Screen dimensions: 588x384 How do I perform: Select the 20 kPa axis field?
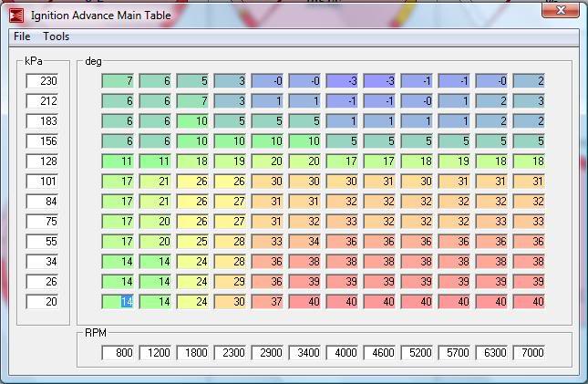42,301
